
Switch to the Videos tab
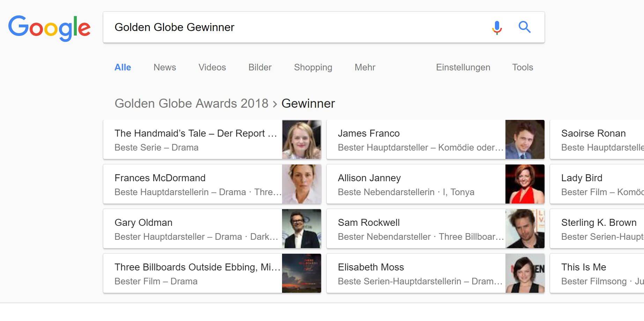(212, 67)
